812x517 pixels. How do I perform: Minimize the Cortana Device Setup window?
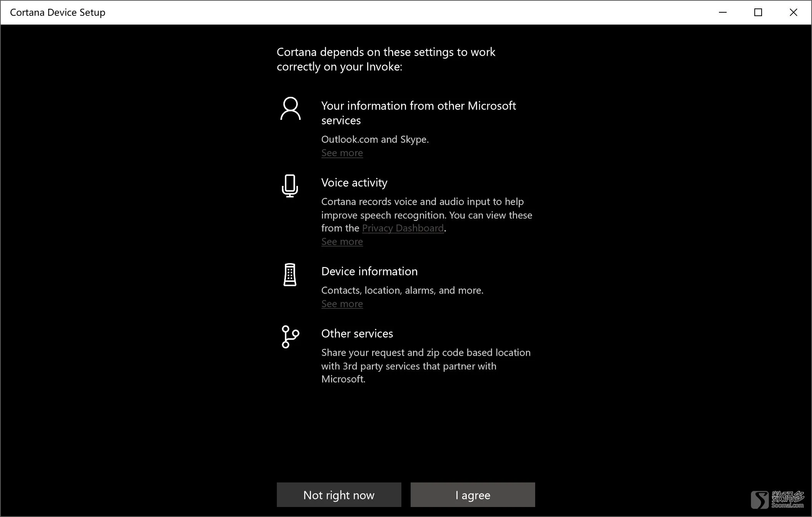pos(723,12)
